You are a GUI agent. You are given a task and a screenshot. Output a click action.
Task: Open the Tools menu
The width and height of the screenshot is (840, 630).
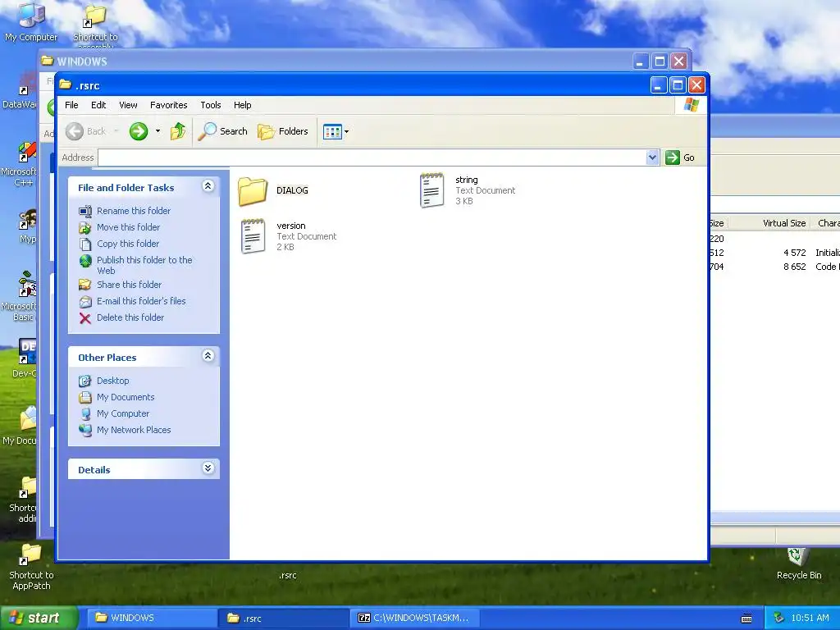(211, 105)
